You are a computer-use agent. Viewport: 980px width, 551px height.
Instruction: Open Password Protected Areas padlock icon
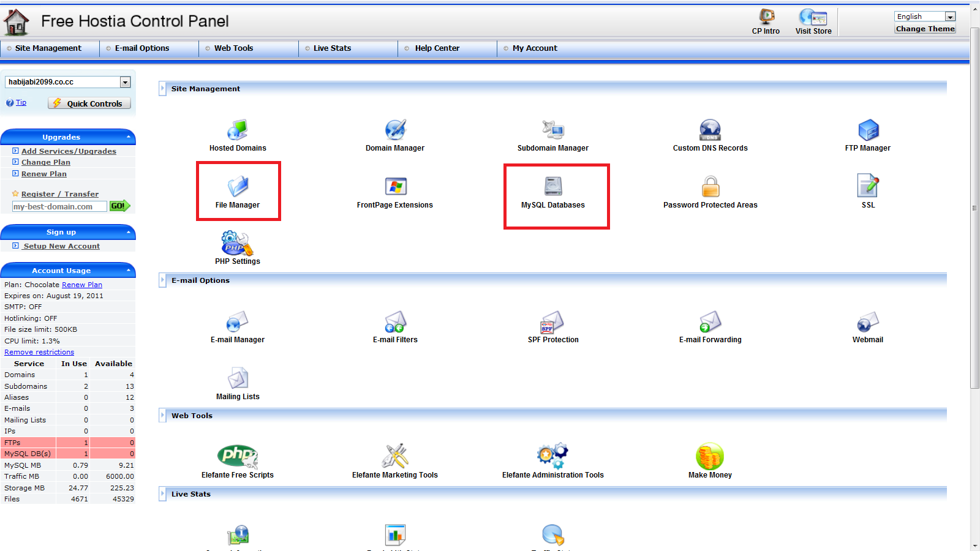coord(710,186)
